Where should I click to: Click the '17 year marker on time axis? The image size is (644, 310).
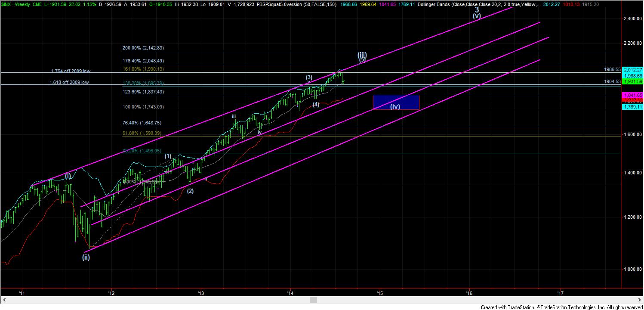tap(560, 293)
